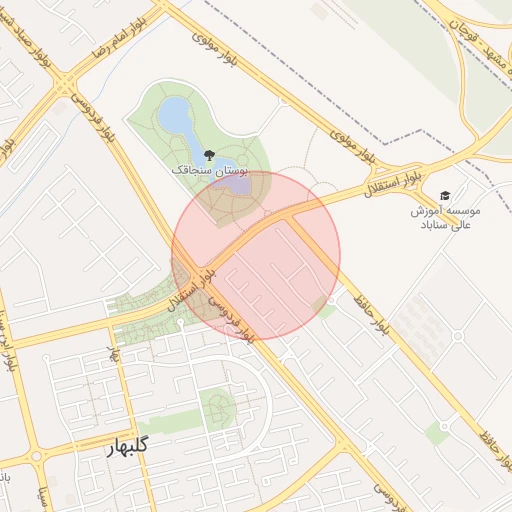512x512 pixels.
Task: Click the گلبهار city label
Action: 127,447
